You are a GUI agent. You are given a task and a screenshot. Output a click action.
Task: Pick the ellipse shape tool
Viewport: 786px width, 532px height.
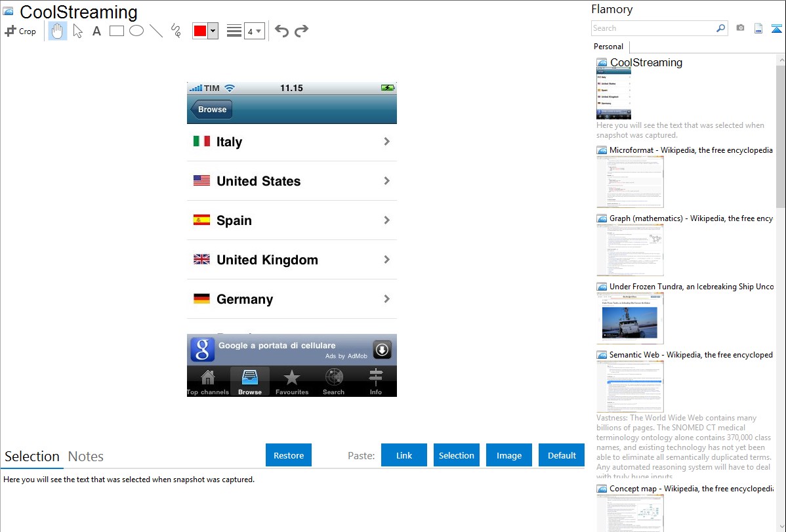pyautogui.click(x=136, y=31)
